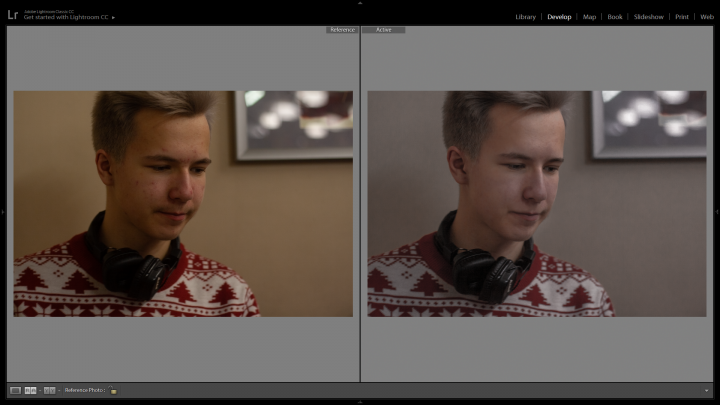Open the toolbar options dropdown arrow
Viewport: 720px width, 405px height.
706,391
